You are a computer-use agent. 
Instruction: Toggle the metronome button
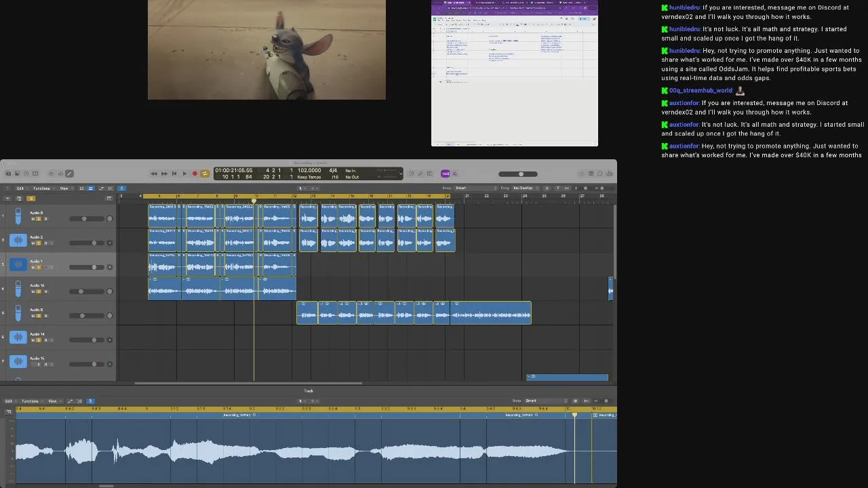(454, 174)
